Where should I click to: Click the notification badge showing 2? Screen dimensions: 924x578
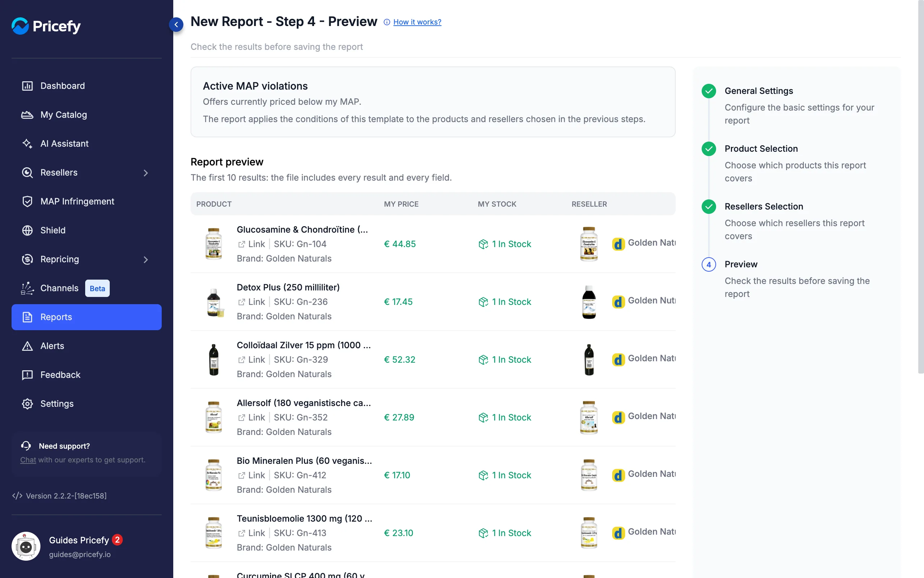point(117,539)
